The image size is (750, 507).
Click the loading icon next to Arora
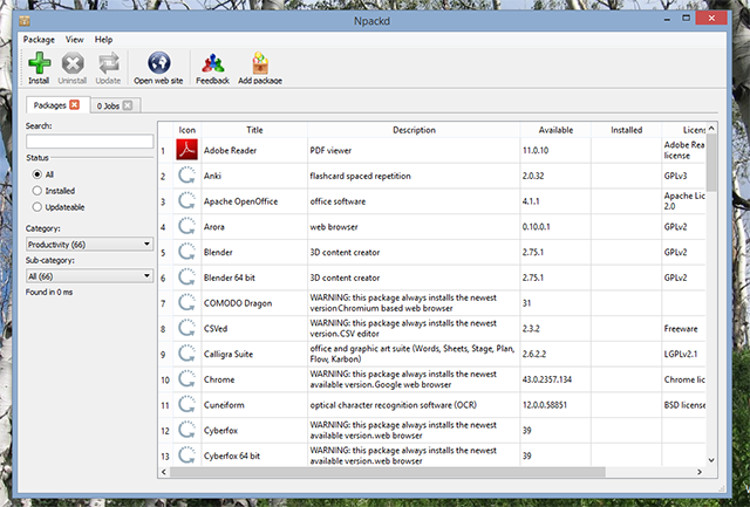click(x=187, y=226)
